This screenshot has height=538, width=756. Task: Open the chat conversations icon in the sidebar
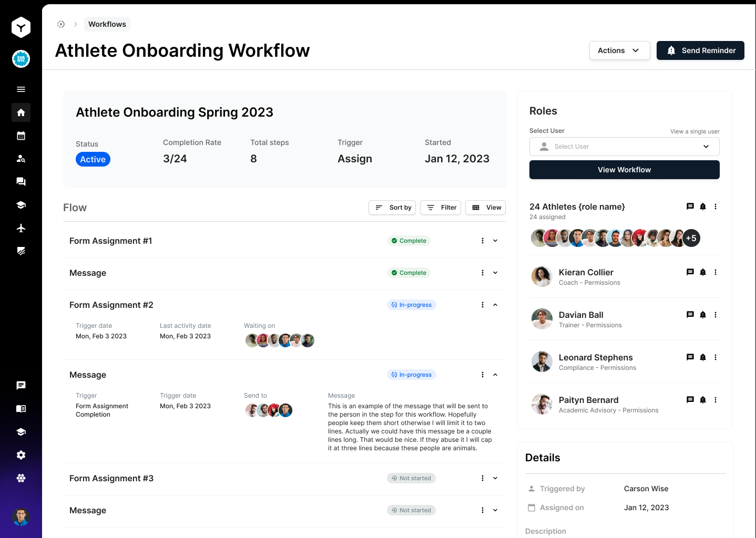[21, 181]
